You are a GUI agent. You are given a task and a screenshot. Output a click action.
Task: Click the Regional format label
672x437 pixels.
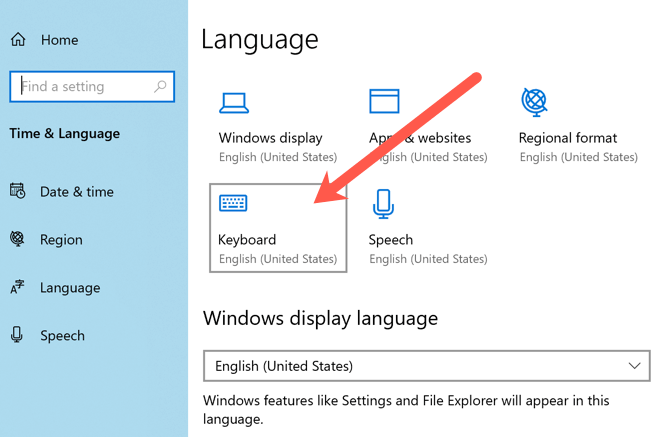[x=568, y=138]
